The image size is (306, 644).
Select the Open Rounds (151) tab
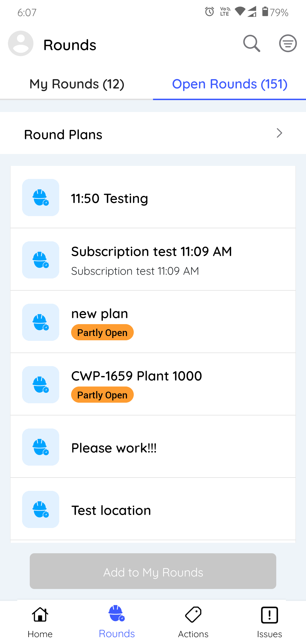tap(229, 84)
